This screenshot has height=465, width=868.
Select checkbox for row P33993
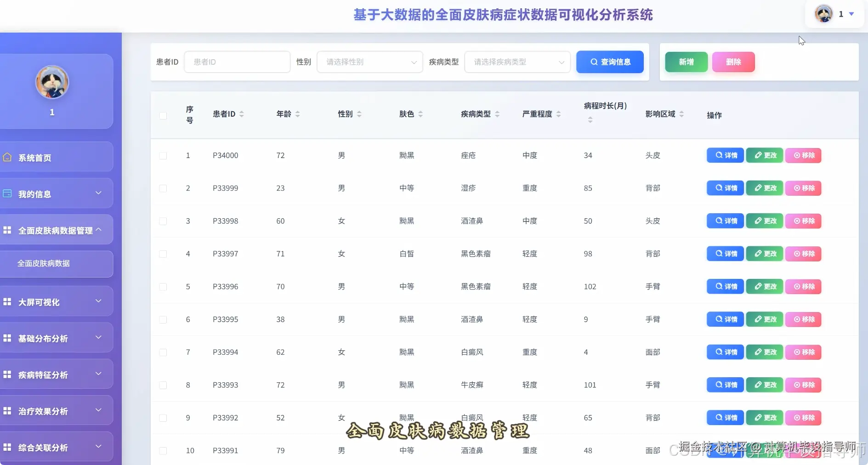coord(163,386)
